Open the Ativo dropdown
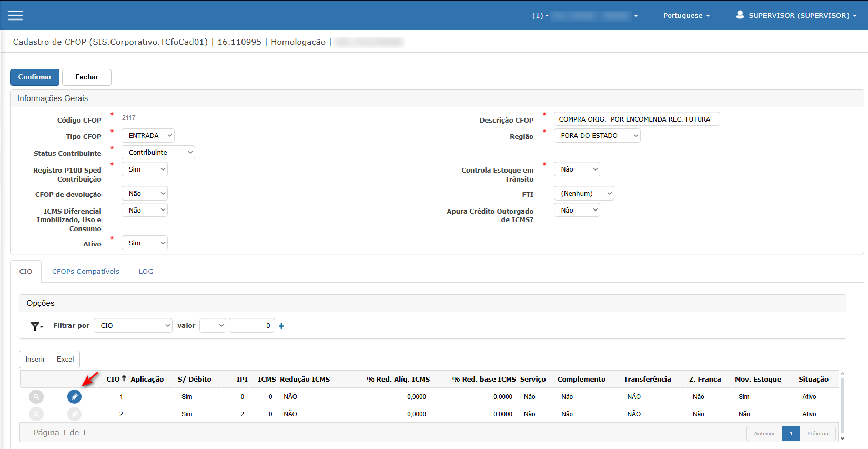This screenshot has height=449, width=868. pos(145,243)
